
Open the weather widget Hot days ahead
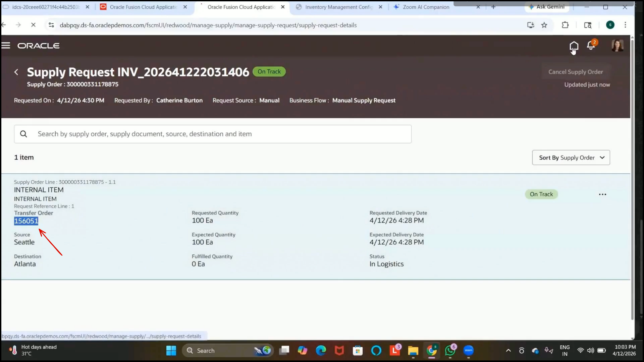point(33,350)
